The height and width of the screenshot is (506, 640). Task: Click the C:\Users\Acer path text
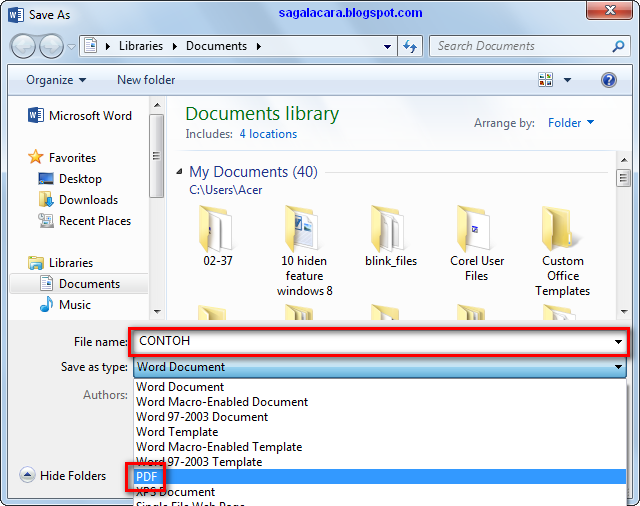tap(225, 190)
